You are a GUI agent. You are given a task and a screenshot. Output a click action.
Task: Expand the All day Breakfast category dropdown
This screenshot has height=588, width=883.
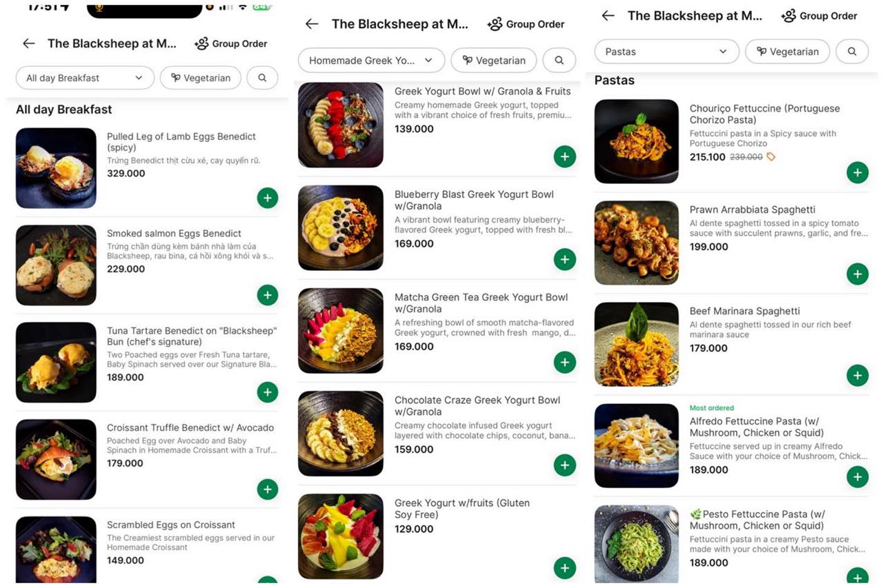(x=85, y=78)
